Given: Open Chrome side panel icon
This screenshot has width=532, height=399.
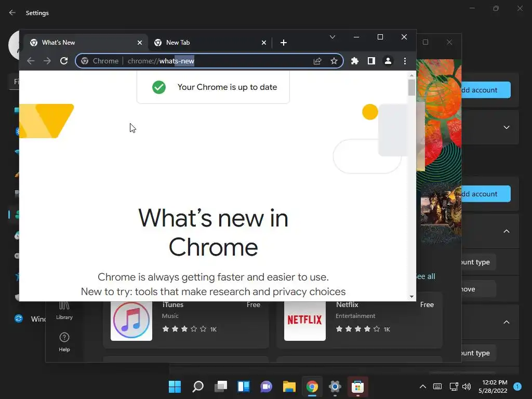Looking at the screenshot, I should point(371,61).
